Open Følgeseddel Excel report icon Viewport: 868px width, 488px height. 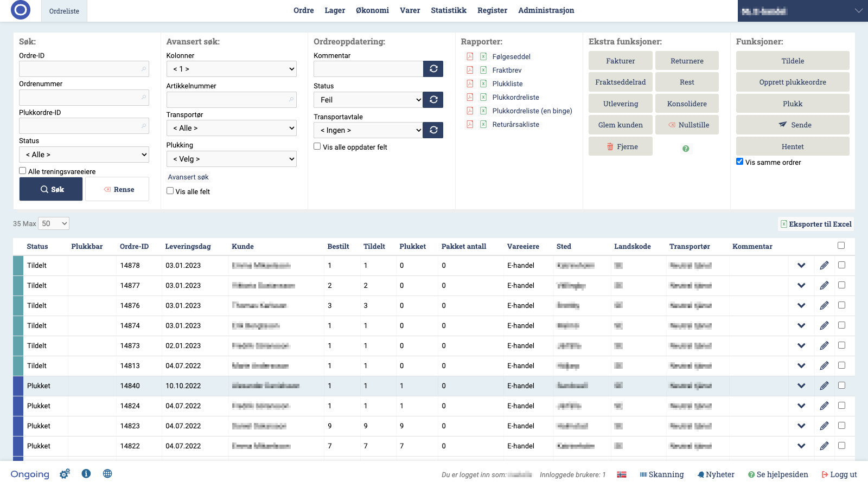coord(483,56)
